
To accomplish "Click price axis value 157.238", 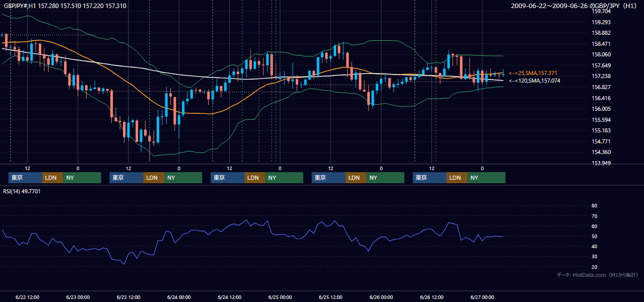I will (601, 76).
